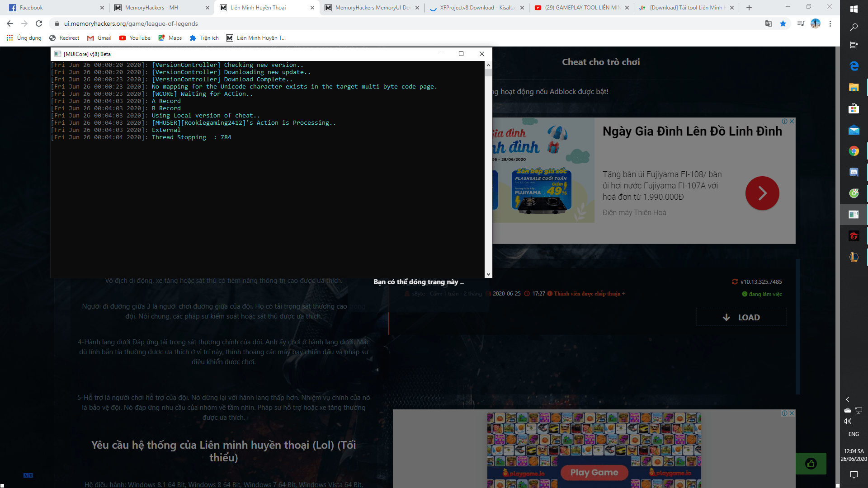Open the clock and date display
This screenshot has height=488, width=868.
854,455
